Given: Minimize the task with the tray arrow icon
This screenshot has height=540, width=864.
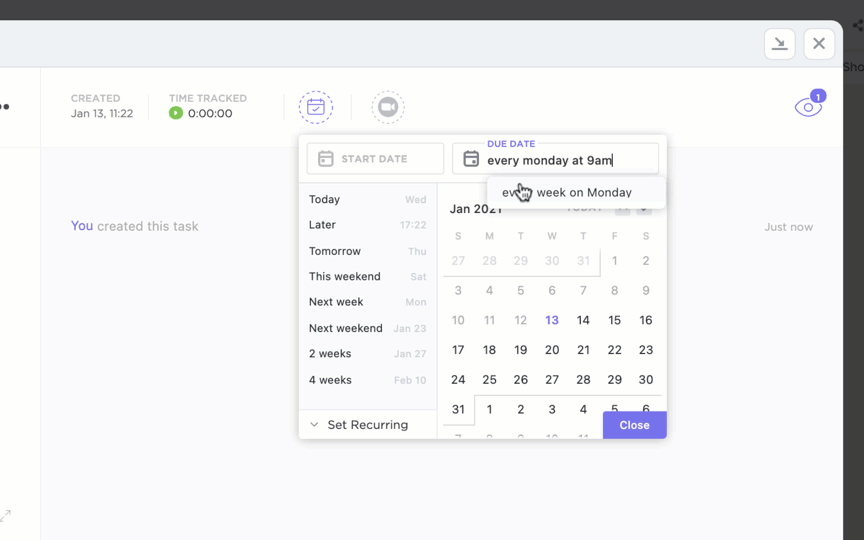Looking at the screenshot, I should point(779,43).
